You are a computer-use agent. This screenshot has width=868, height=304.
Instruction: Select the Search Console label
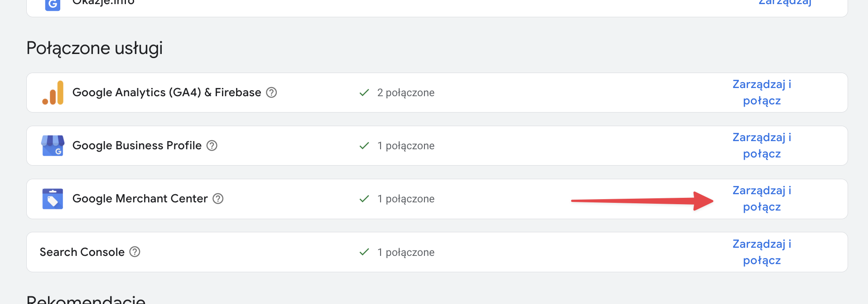(82, 252)
